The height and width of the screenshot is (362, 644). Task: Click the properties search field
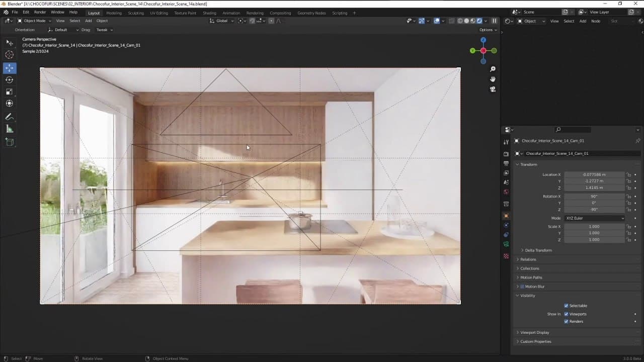point(574,130)
